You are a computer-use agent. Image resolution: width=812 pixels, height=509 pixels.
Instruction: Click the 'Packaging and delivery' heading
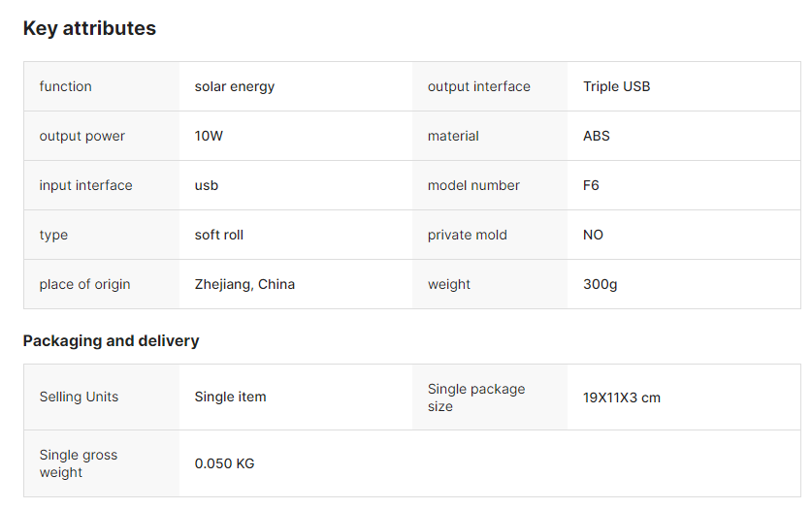coord(111,341)
